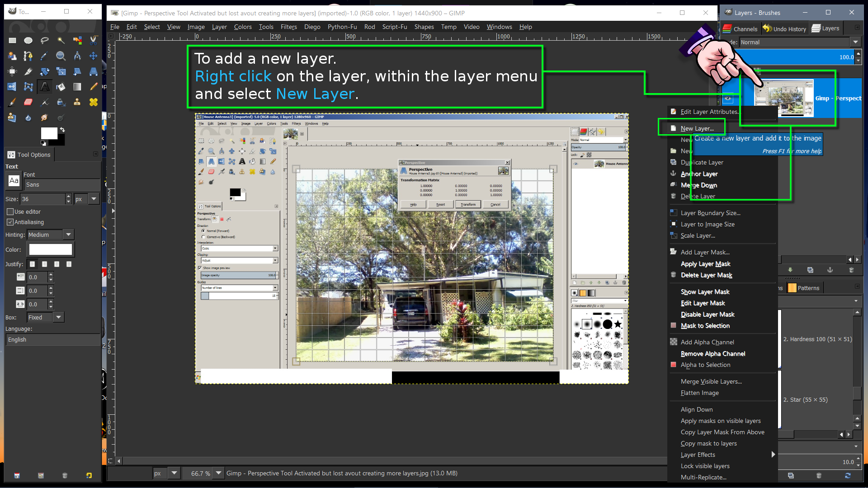This screenshot has height=488, width=868.
Task: Open the Colors menu
Action: [243, 27]
